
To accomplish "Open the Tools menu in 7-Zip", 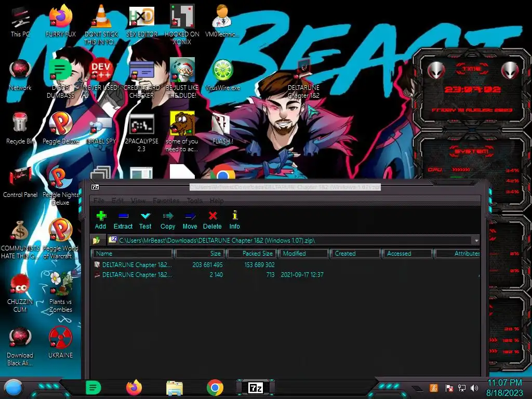I will pyautogui.click(x=194, y=201).
